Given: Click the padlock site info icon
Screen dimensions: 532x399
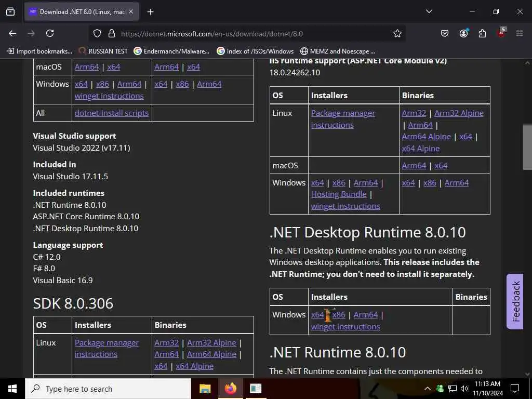Looking at the screenshot, I should (x=112, y=34).
